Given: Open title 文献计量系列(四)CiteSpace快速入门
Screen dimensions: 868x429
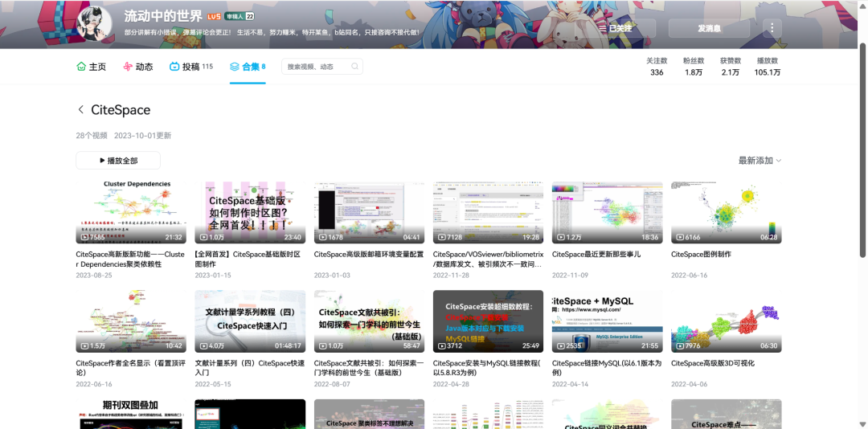Looking at the screenshot, I should 250,368.
